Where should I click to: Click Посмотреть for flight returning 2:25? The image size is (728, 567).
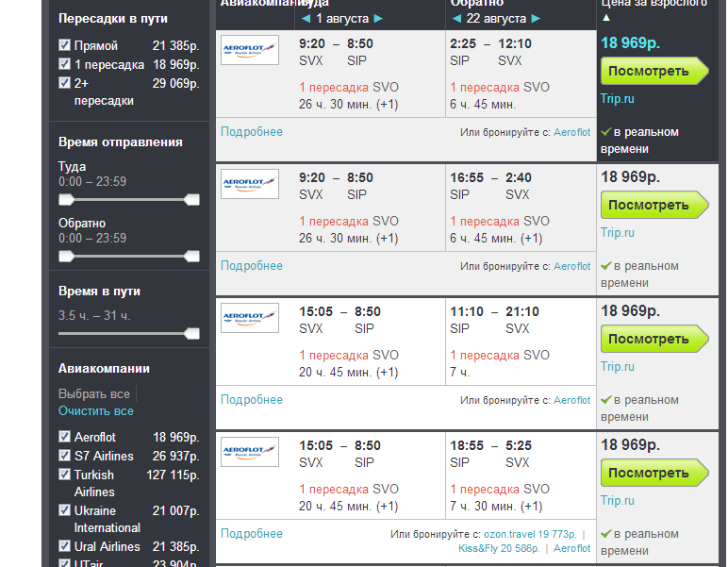[654, 71]
